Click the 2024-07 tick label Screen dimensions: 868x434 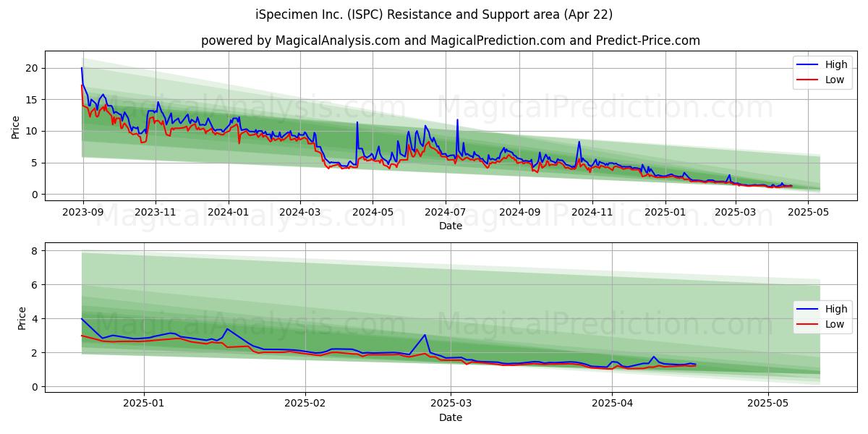[446, 212]
